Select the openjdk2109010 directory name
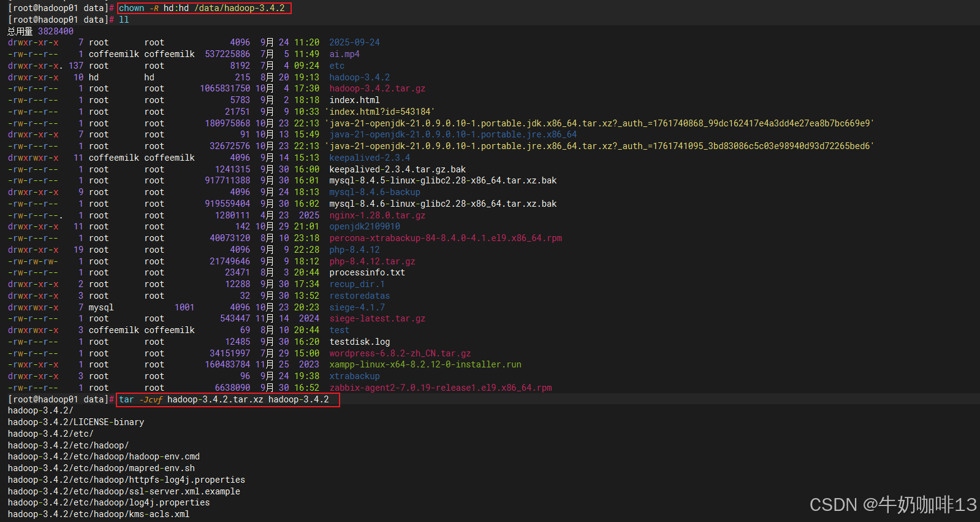980x522 pixels. pos(365,226)
